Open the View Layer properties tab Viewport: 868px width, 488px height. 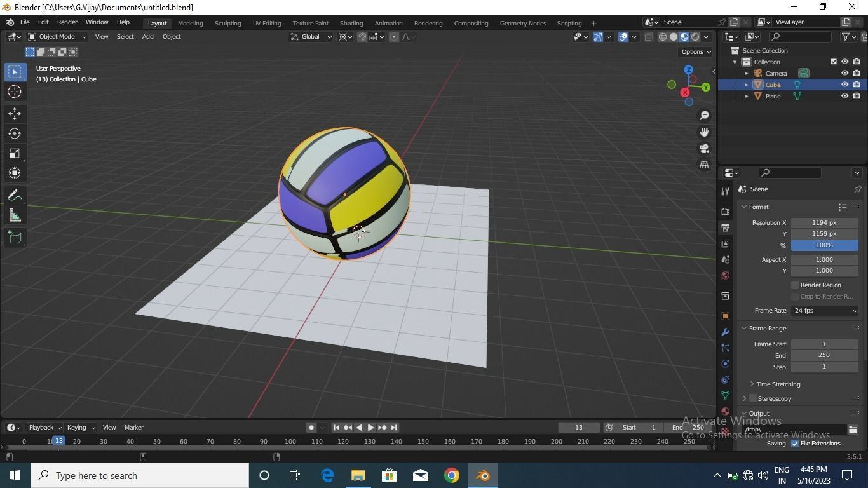point(725,243)
